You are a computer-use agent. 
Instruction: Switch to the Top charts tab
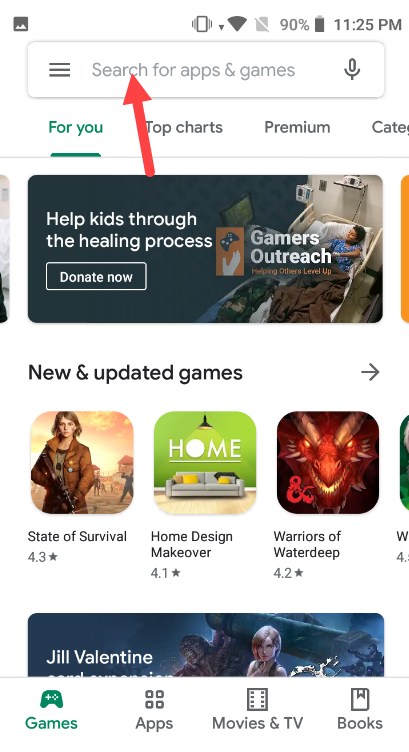[x=184, y=127]
